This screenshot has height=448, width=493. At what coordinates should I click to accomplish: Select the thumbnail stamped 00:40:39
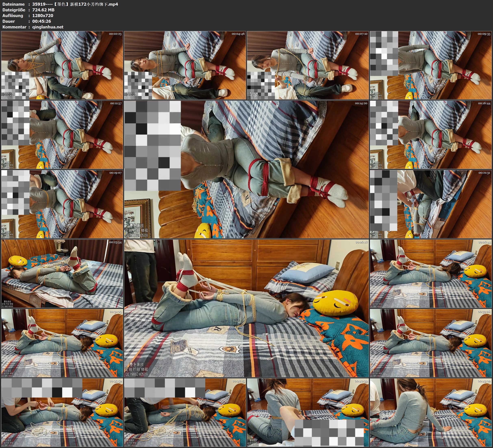pos(308,412)
